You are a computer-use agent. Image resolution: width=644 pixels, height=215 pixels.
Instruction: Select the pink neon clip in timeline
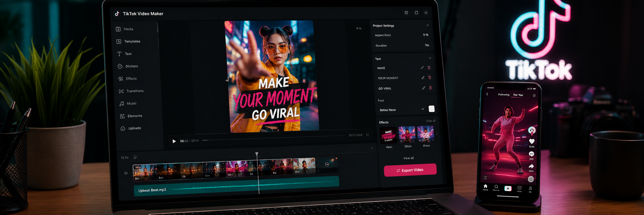coord(237,169)
